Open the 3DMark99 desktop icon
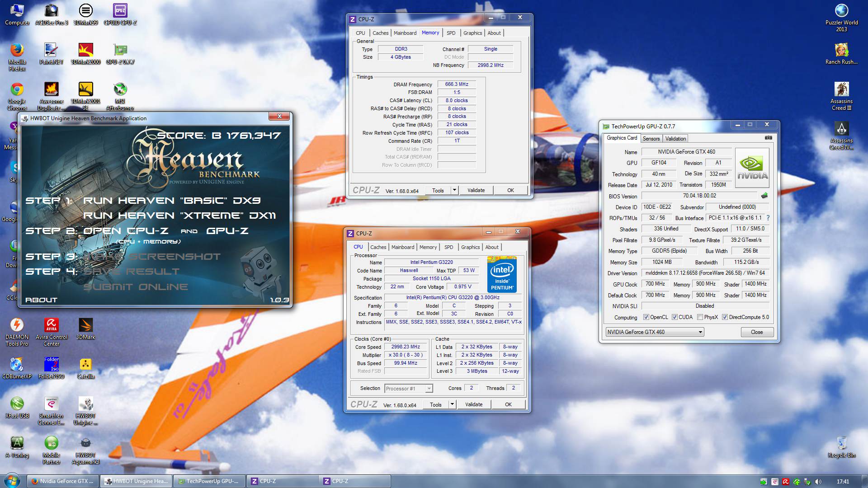Image resolution: width=868 pixels, height=488 pixels. [x=85, y=14]
